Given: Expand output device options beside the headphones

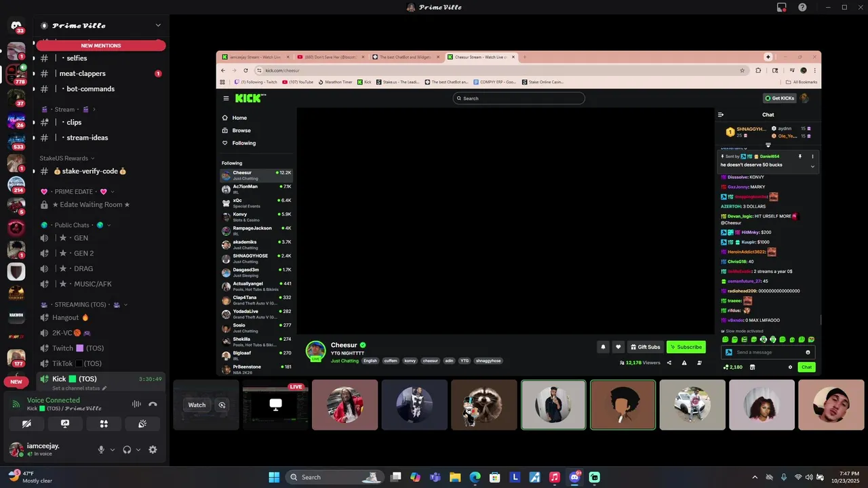Looking at the screenshot, I should [138, 449].
